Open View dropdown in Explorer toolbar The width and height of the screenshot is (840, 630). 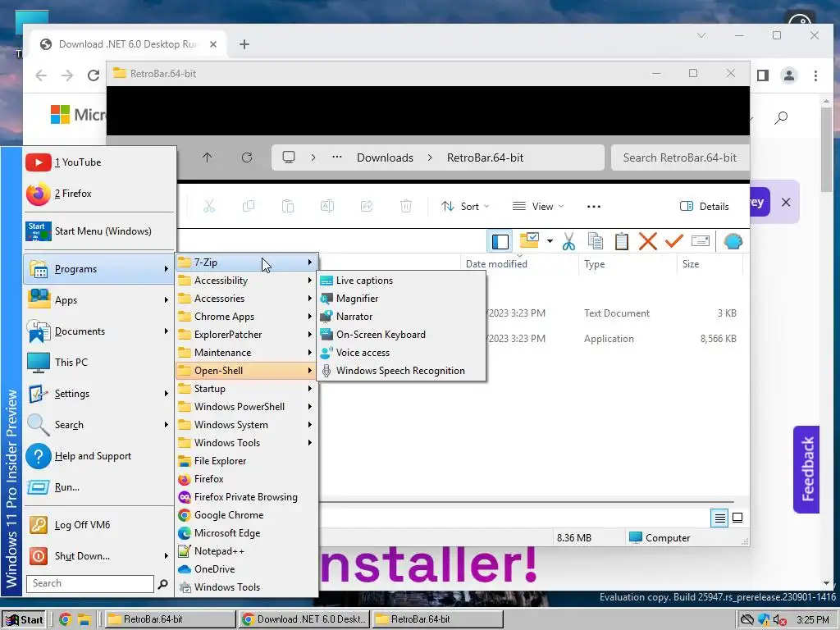pyautogui.click(x=537, y=207)
